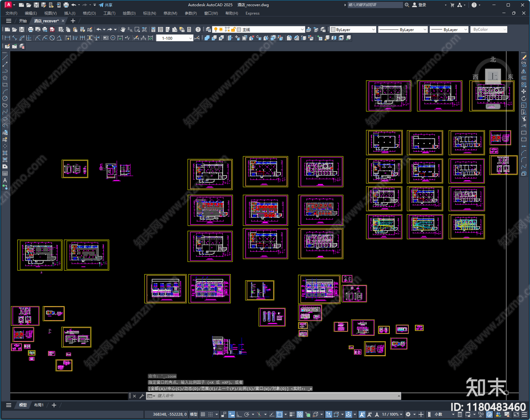
Task: Toggle snap mode in status bar
Action: tap(210, 414)
